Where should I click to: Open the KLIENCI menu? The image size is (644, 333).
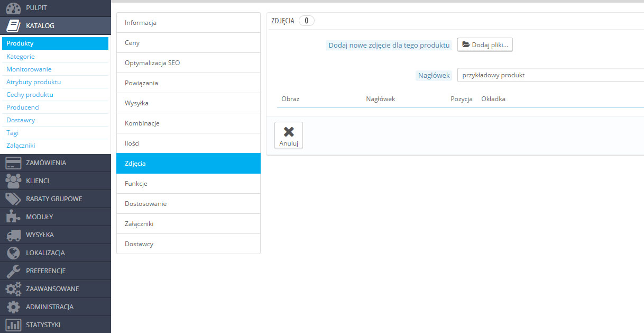pos(56,181)
